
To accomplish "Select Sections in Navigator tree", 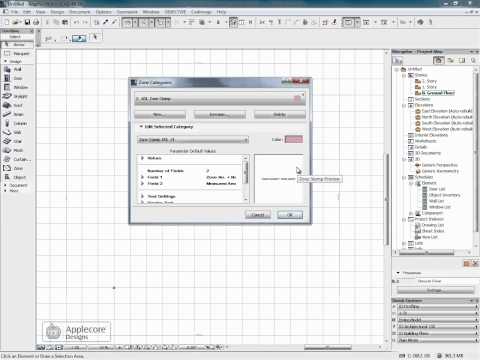I will click(x=423, y=99).
